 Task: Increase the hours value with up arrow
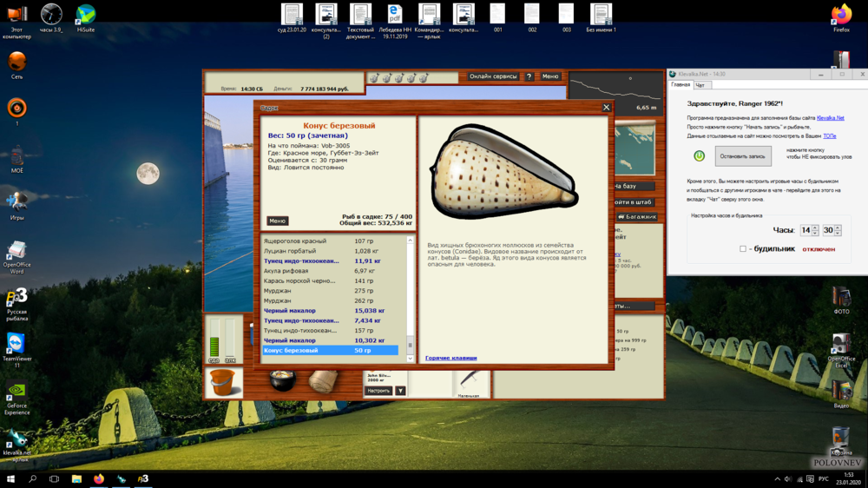coord(815,228)
